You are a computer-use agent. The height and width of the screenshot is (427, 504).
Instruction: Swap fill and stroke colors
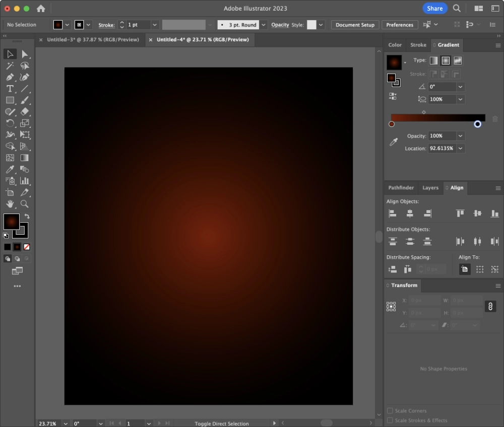27,217
